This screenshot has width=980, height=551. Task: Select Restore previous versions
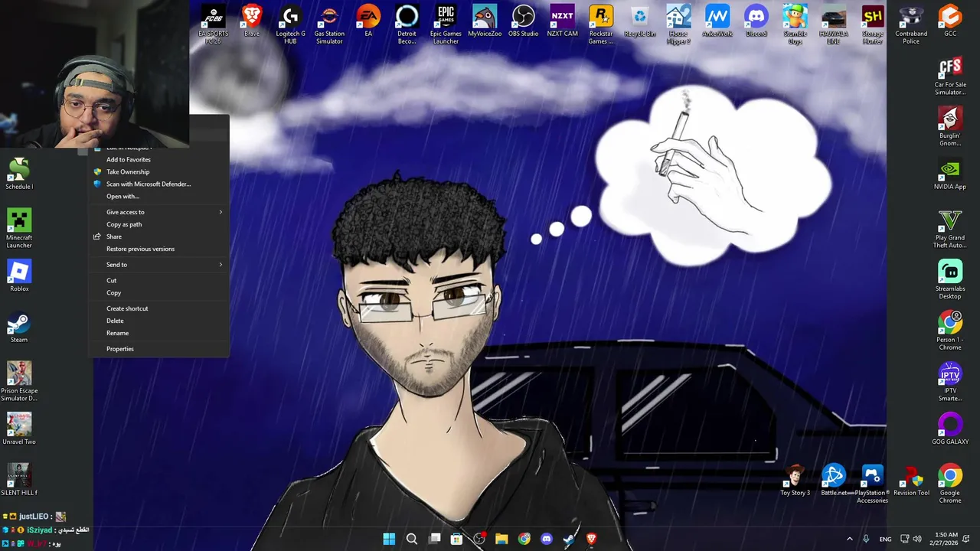point(159,249)
